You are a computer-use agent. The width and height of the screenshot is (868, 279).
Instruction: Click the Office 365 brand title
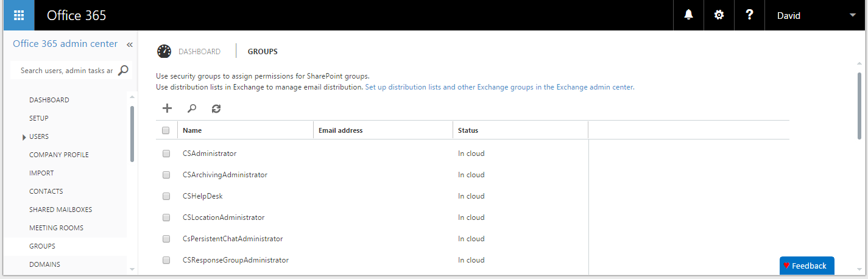pos(77,15)
